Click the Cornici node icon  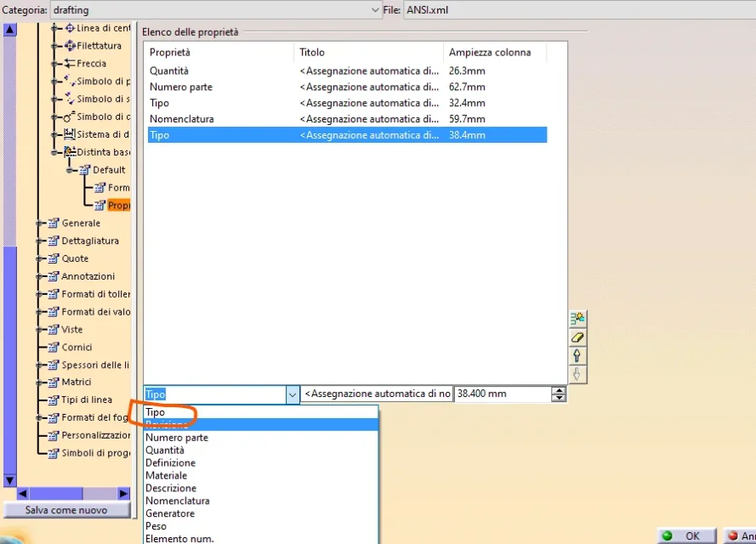tap(54, 348)
